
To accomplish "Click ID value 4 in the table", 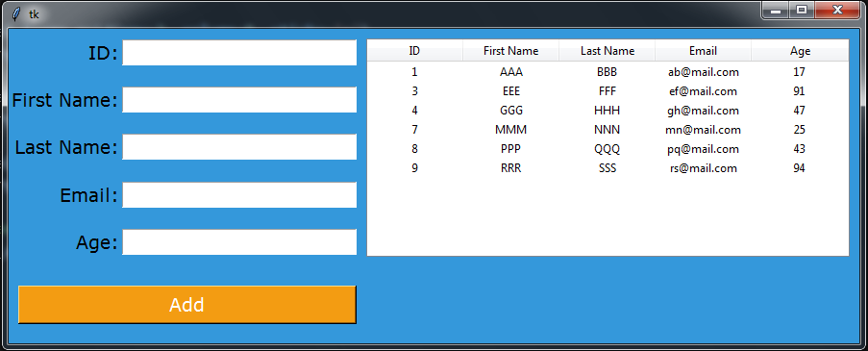I will [x=414, y=111].
